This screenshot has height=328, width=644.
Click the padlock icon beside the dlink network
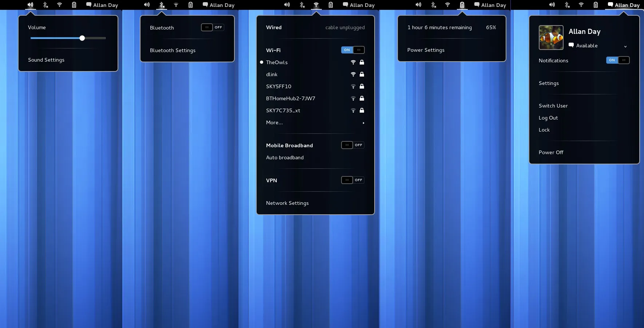(361, 74)
